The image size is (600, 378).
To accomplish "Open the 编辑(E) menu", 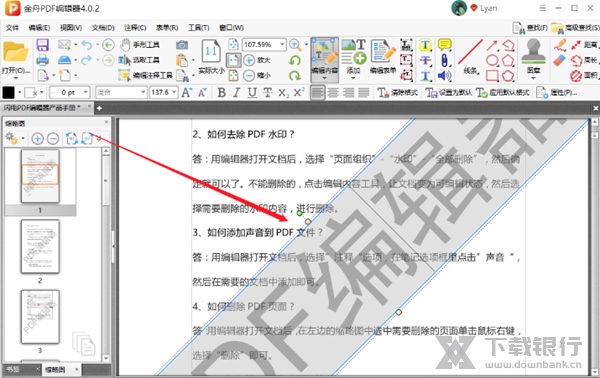I will (39, 28).
